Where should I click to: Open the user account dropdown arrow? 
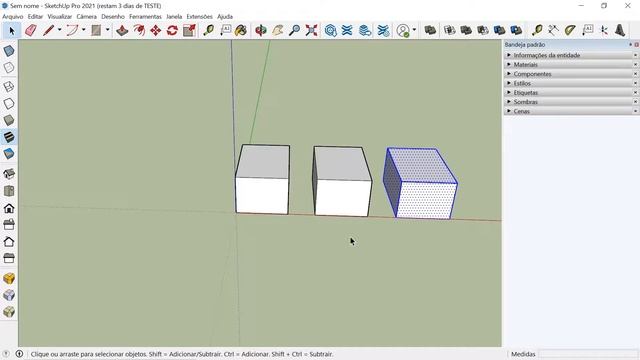[x=415, y=30]
